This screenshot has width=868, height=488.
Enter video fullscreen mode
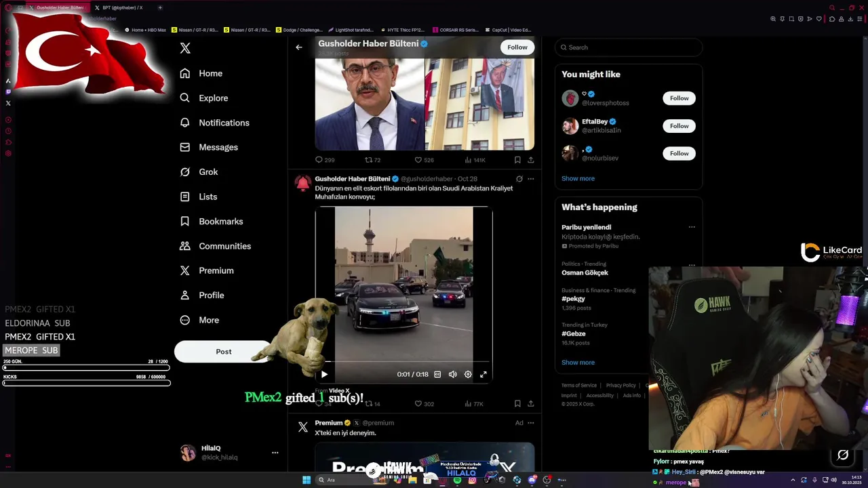click(484, 374)
